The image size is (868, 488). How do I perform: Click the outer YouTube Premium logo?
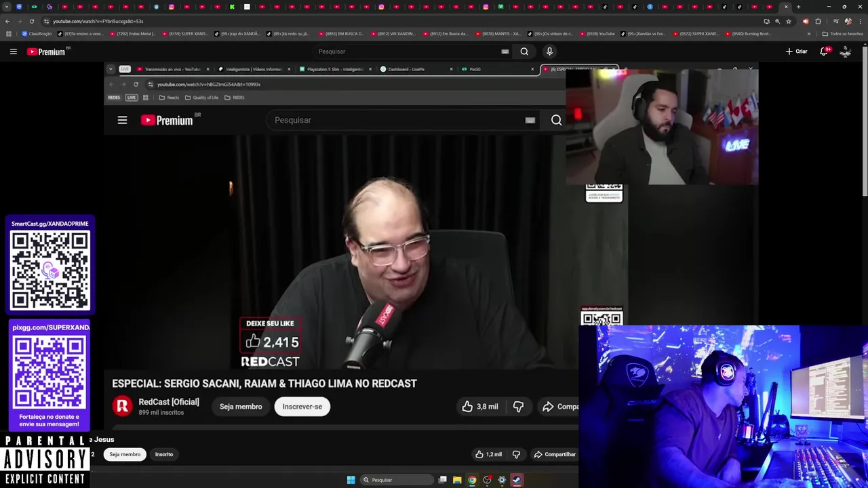click(46, 52)
